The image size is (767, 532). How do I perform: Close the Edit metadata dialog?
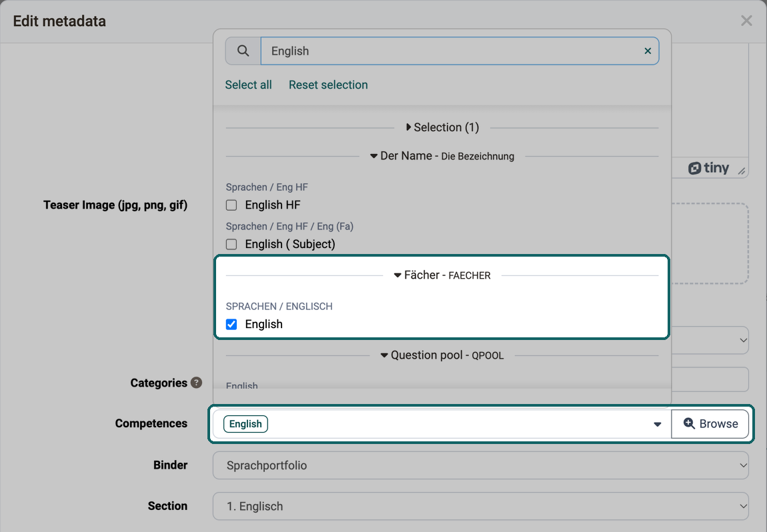tap(746, 21)
